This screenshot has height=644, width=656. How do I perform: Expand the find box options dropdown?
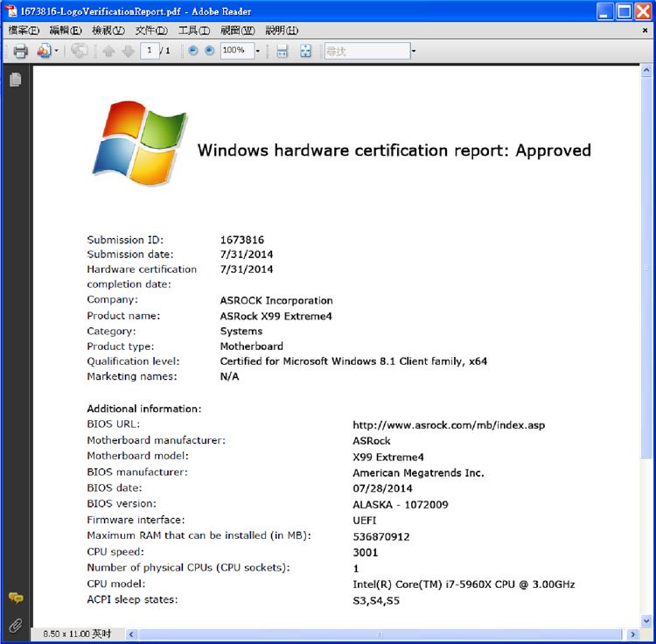414,51
